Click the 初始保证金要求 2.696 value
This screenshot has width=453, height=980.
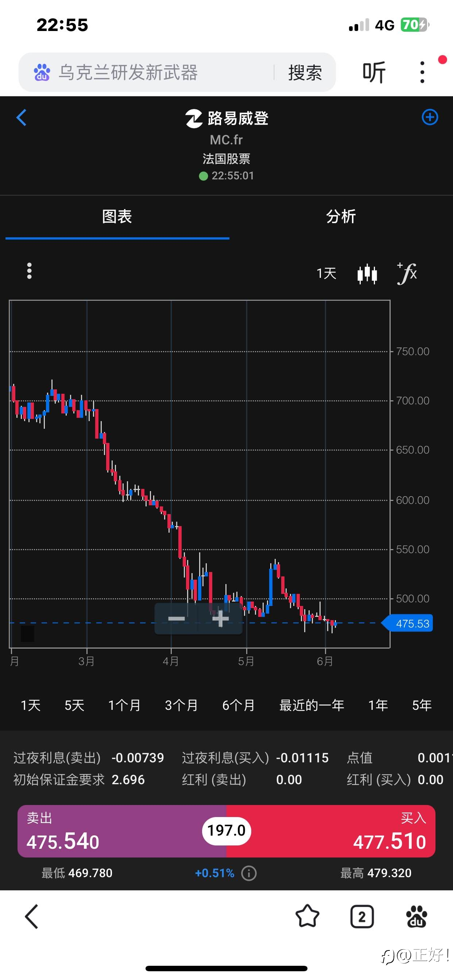(x=128, y=779)
